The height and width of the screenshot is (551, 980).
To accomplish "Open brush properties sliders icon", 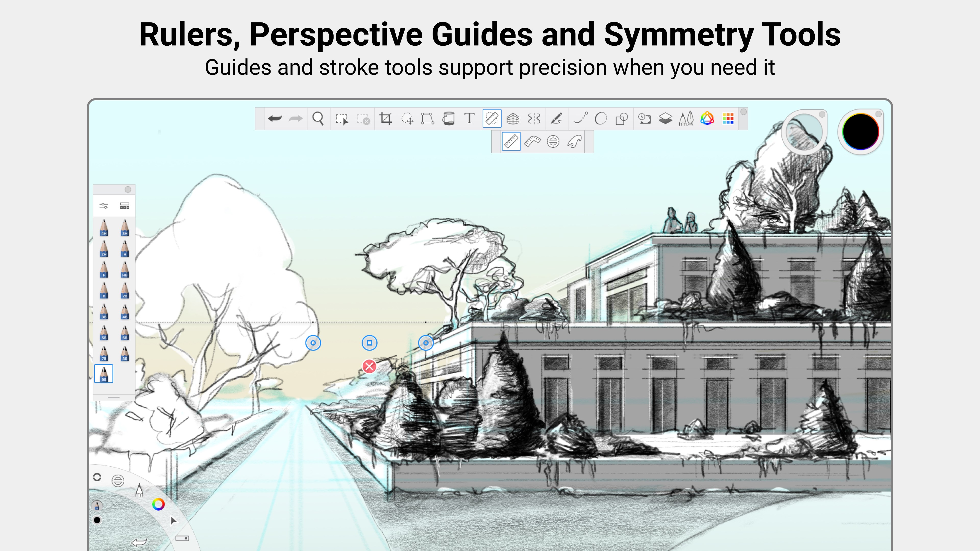I will [103, 206].
